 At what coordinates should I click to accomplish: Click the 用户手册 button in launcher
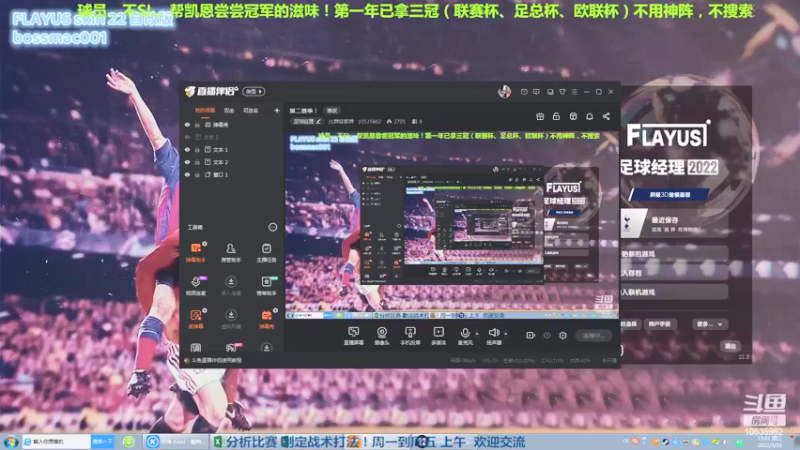[x=660, y=324]
